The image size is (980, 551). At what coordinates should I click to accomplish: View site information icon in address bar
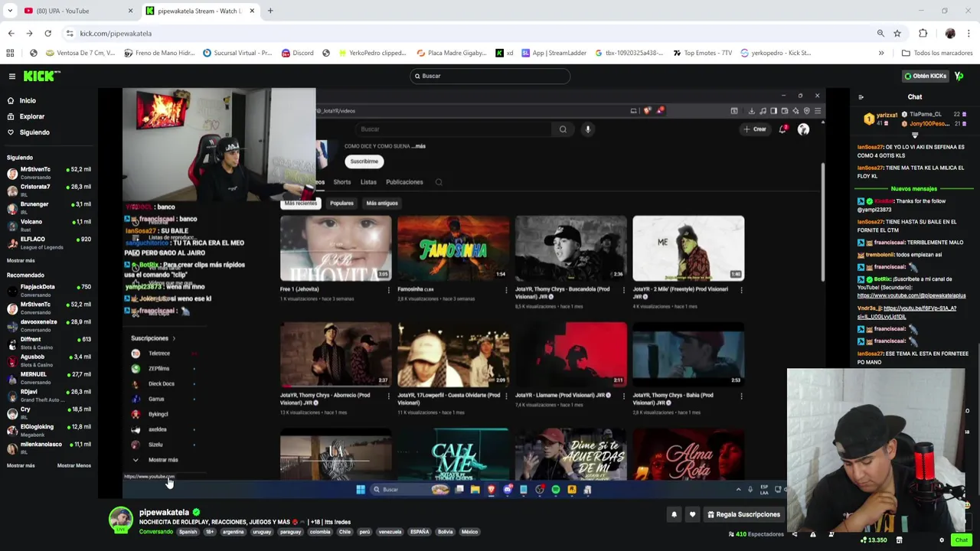tap(70, 34)
